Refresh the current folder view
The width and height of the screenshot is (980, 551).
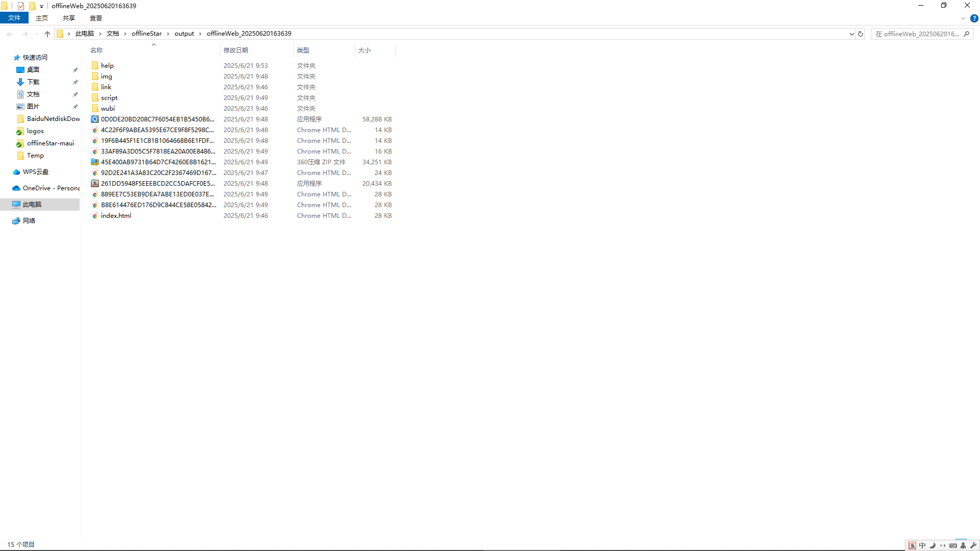coord(861,34)
